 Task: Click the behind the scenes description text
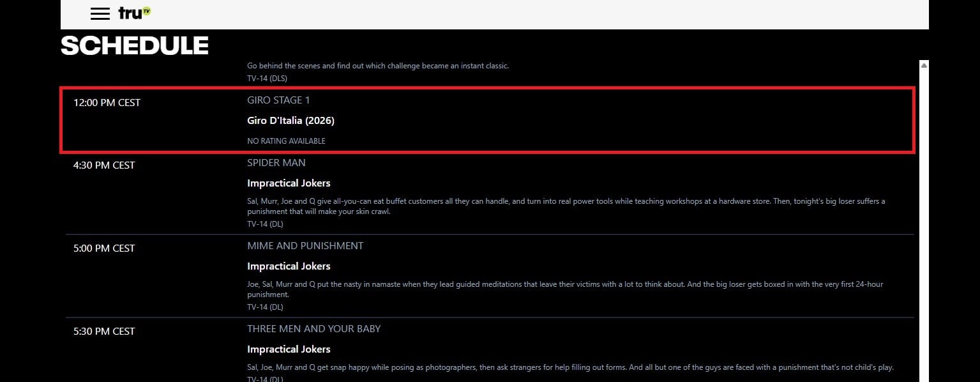tap(378, 66)
